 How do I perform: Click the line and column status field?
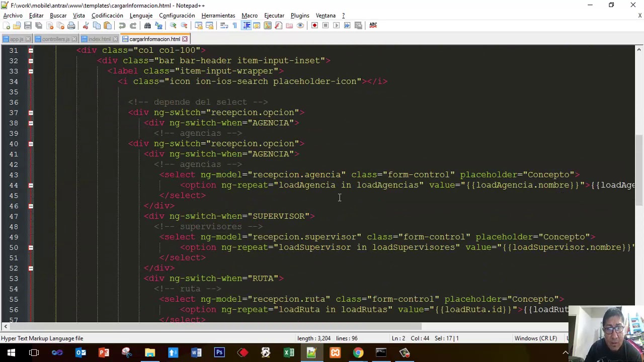[x=425, y=338]
